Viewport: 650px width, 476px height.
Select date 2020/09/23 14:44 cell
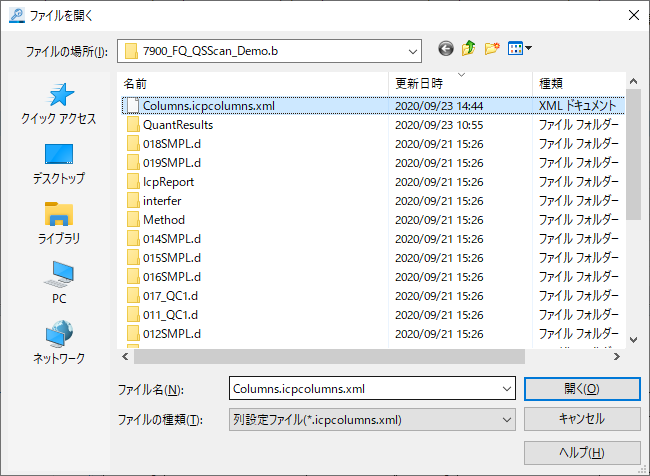[439, 106]
